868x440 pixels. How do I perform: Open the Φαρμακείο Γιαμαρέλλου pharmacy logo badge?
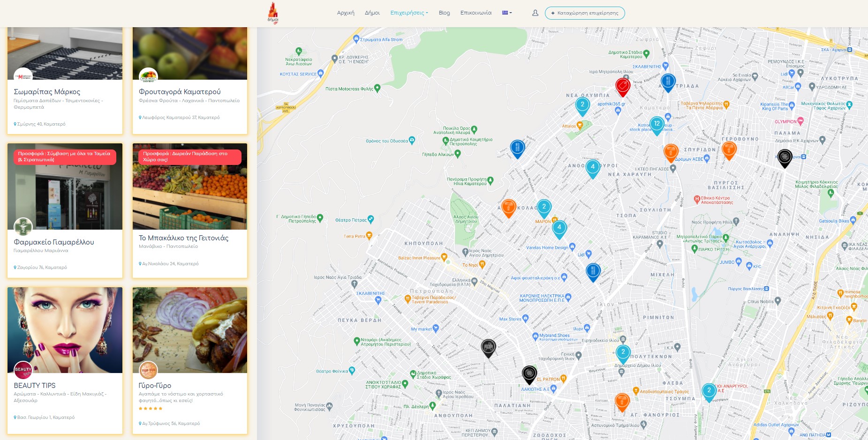[x=23, y=227]
